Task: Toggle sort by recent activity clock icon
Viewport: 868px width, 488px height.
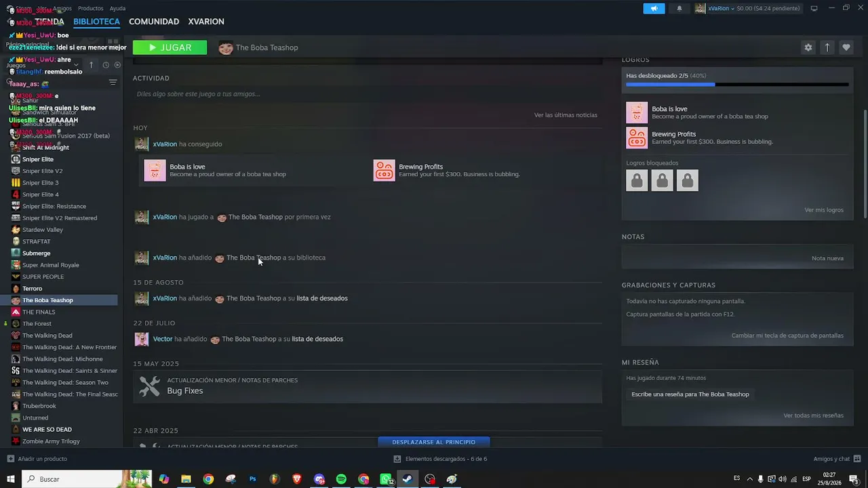Action: (x=105, y=65)
